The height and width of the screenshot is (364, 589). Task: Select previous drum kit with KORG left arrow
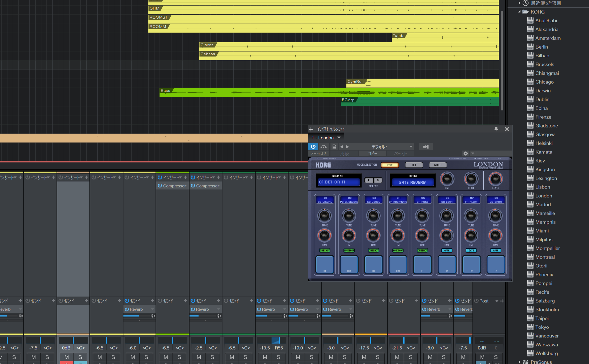(369, 180)
